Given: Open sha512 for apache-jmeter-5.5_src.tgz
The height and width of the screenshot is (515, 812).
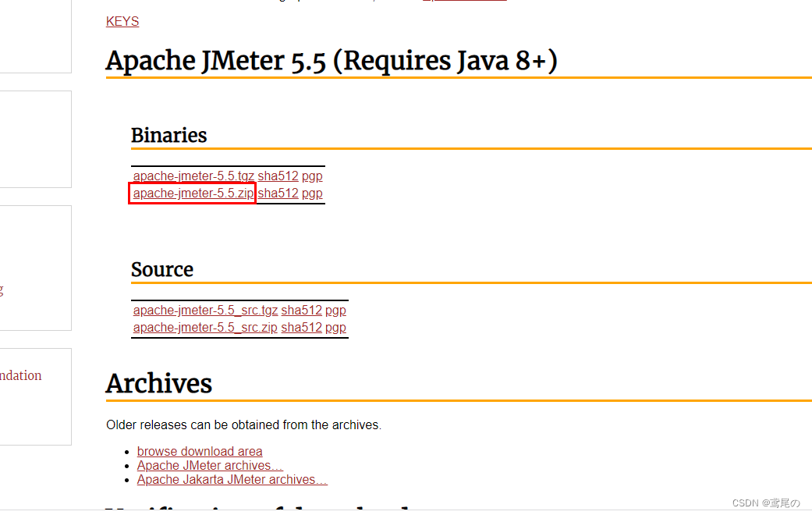Looking at the screenshot, I should click(302, 311).
